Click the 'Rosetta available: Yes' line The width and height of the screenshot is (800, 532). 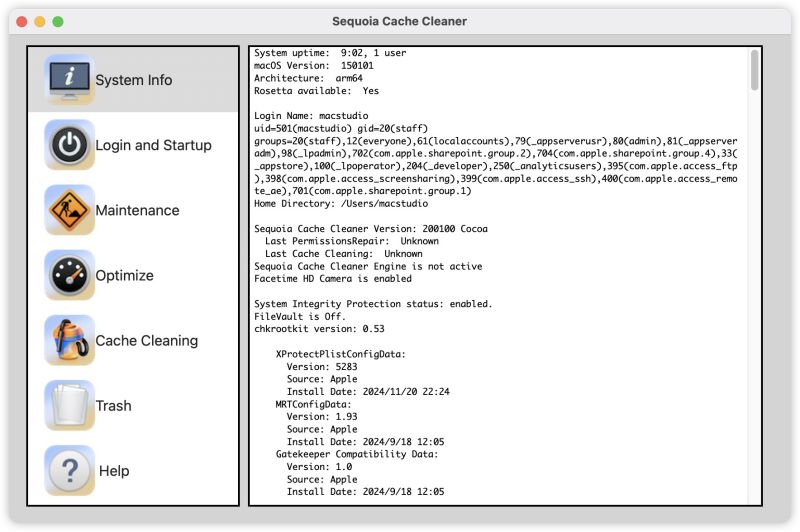(316, 90)
